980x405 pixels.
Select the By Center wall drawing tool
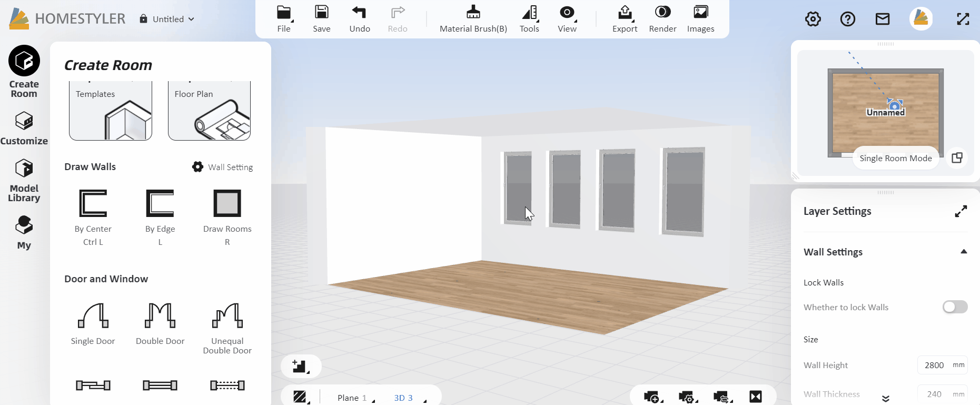click(x=93, y=218)
